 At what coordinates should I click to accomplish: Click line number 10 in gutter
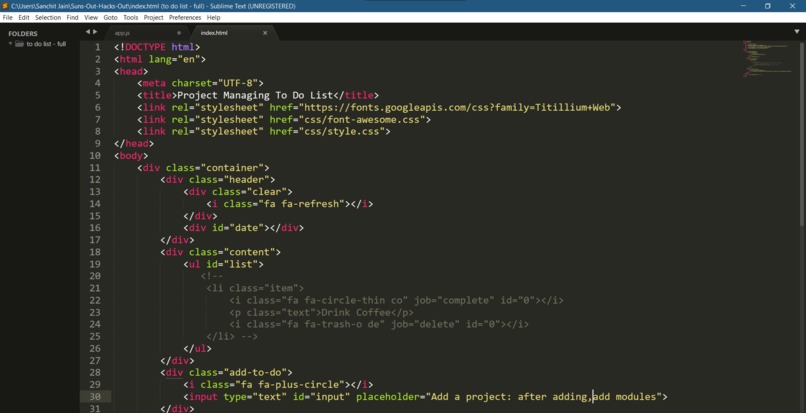click(x=95, y=156)
